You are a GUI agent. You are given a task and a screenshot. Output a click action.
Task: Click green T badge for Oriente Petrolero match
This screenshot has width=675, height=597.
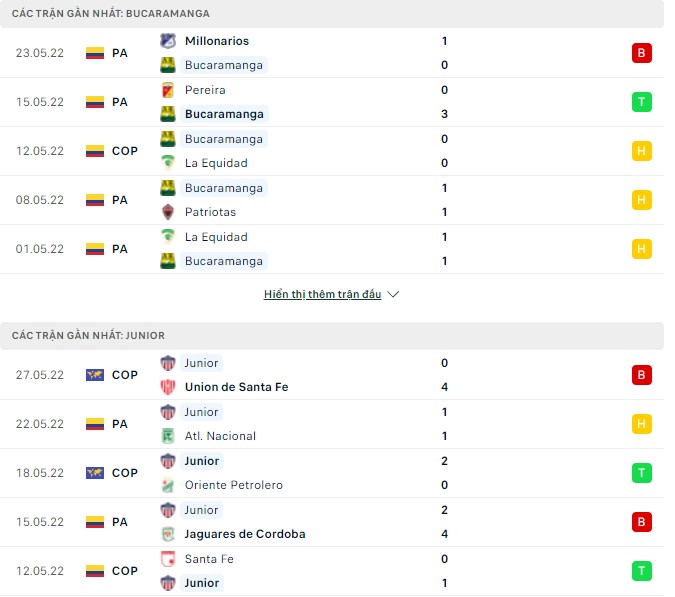(642, 473)
